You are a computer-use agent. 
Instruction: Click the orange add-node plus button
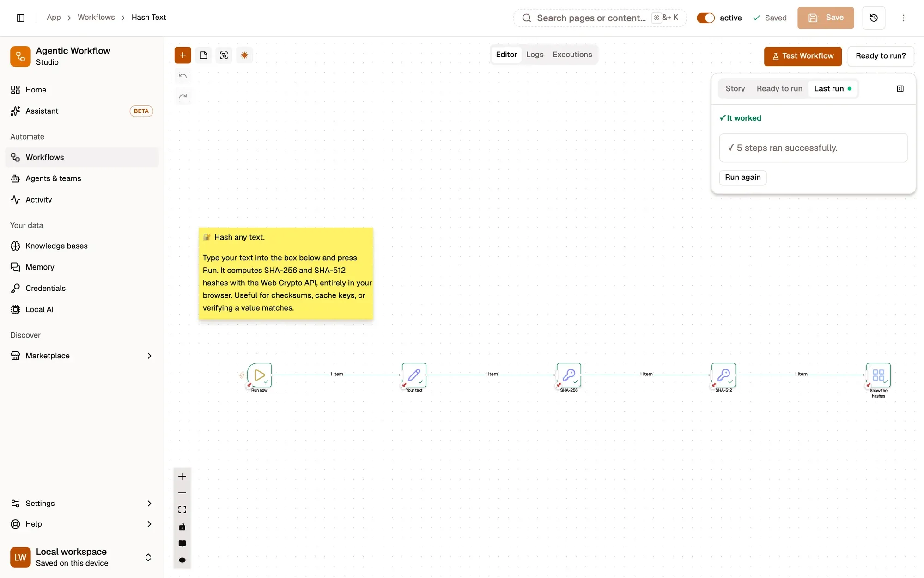point(182,55)
